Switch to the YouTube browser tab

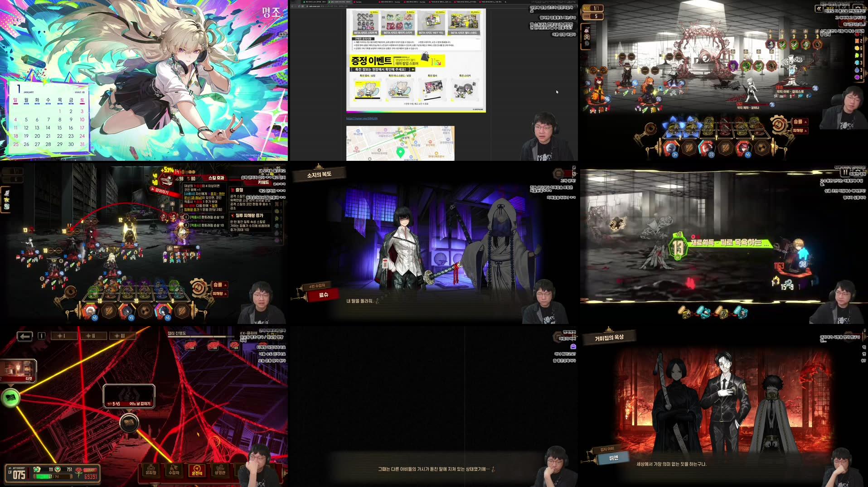[x=357, y=2]
